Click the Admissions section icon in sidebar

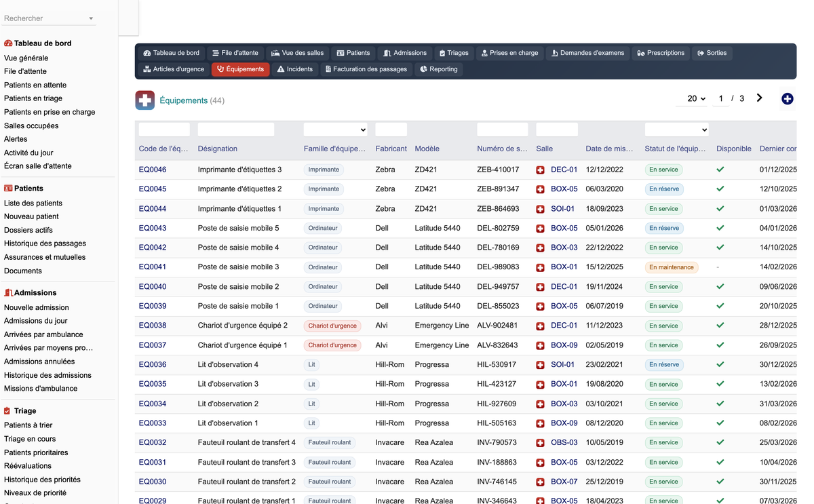pyautogui.click(x=8, y=293)
